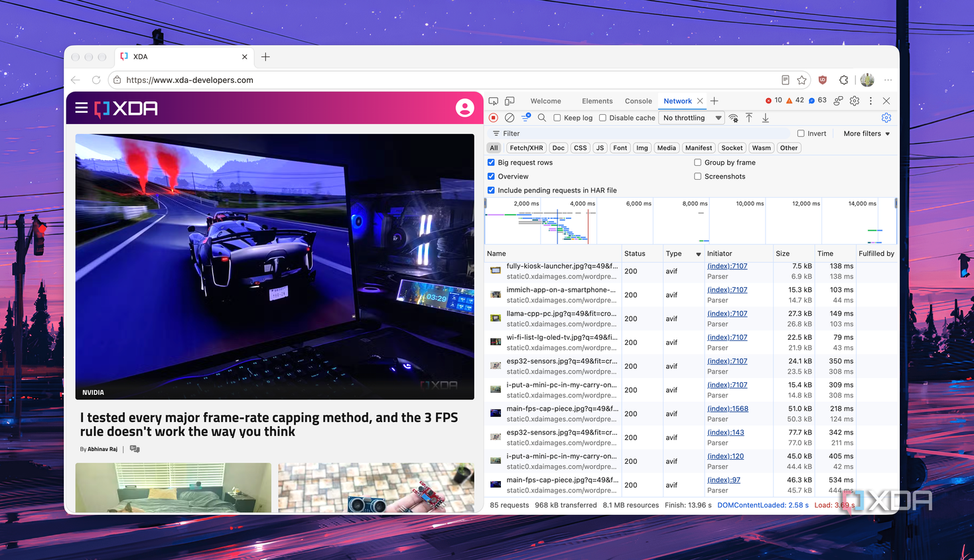
Task: Open the XDA hamburger menu
Action: click(x=82, y=107)
